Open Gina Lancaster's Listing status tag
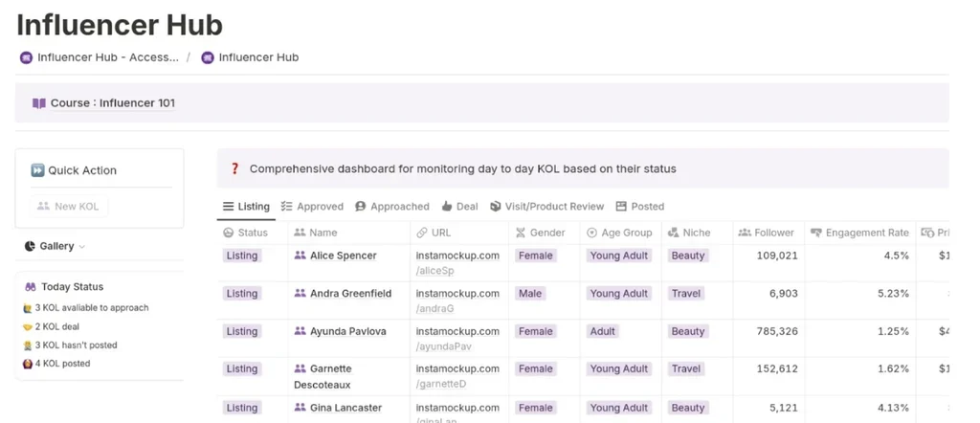Image resolution: width=980 pixels, height=423 pixels. [x=242, y=408]
